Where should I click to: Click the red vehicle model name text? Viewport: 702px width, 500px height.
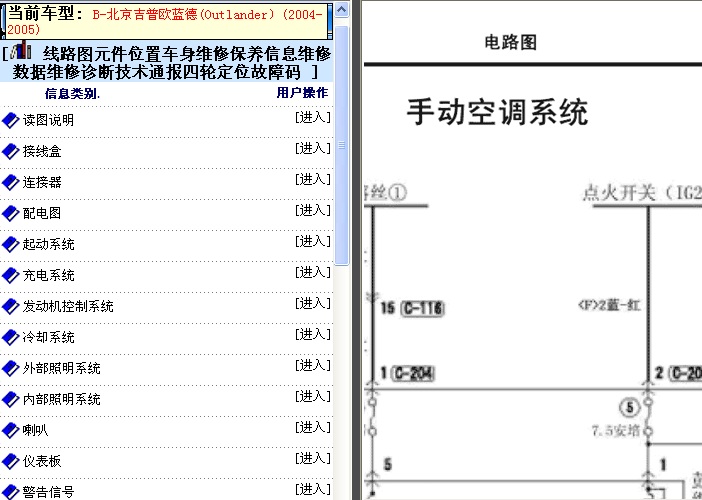(165, 21)
